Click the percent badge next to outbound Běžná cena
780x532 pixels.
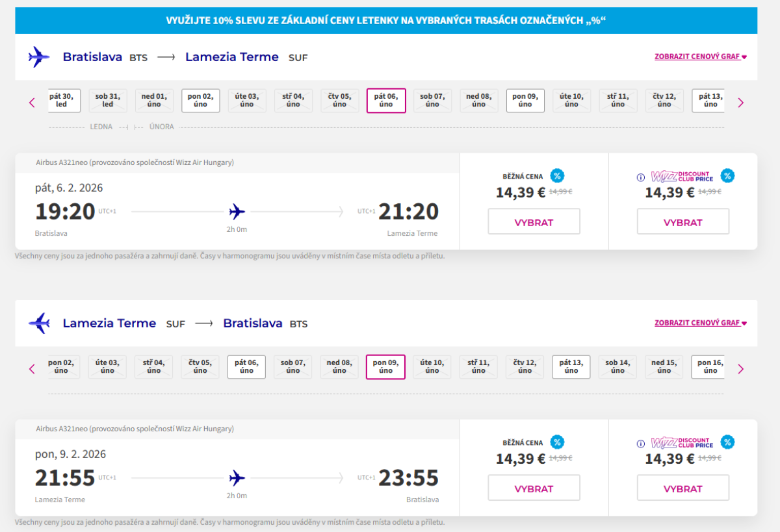click(x=557, y=175)
